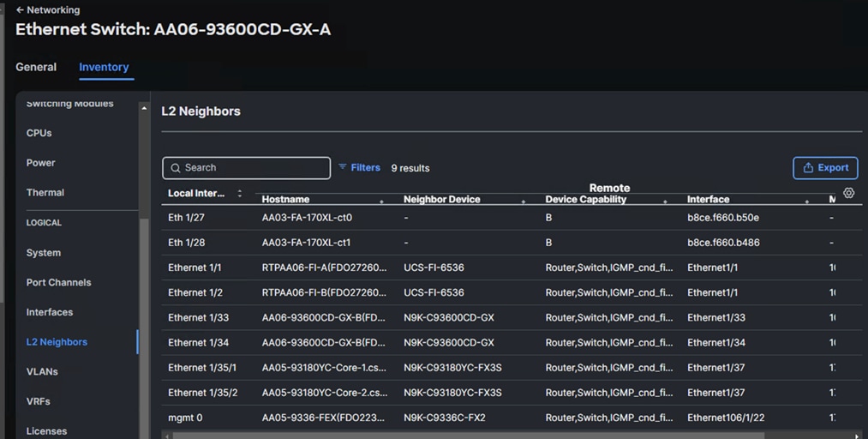Click the mgmt 0 local interface cell
Image resolution: width=868 pixels, height=439 pixels.
185,418
